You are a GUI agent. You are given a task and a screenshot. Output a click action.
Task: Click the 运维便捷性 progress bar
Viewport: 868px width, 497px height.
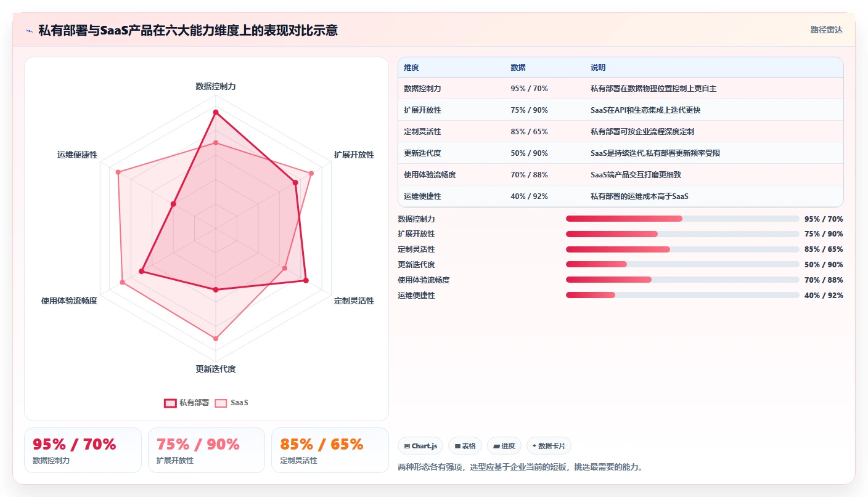click(x=682, y=295)
